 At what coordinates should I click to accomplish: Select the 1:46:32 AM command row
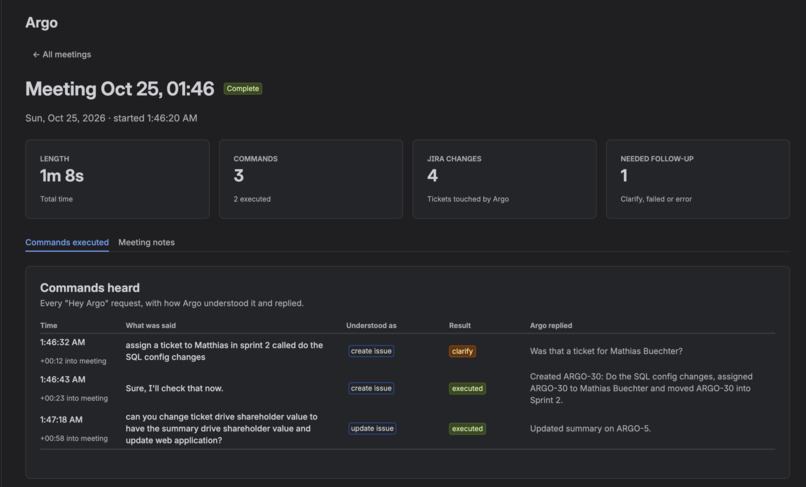[x=407, y=351]
